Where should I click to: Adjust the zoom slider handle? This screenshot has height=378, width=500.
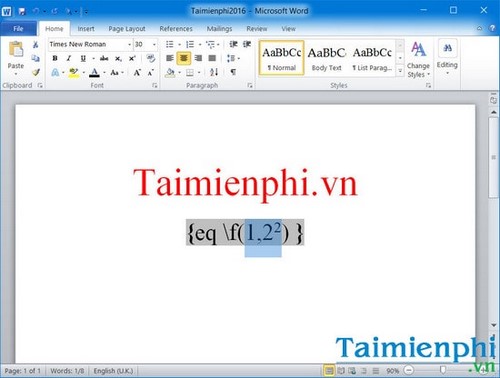(x=442, y=370)
